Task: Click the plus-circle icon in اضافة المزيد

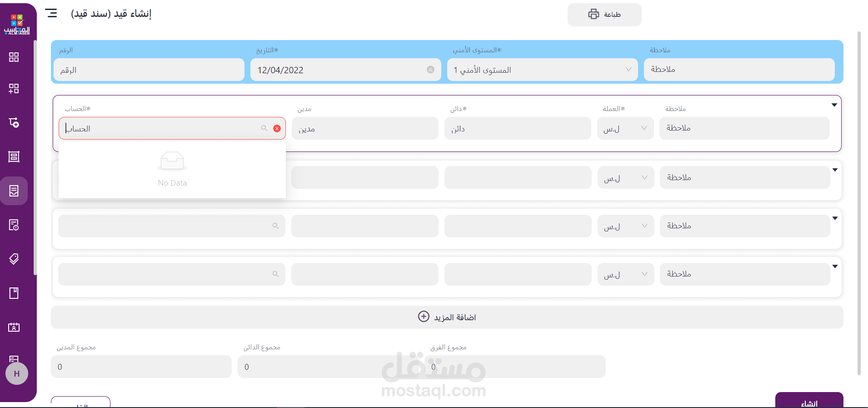Action: [424, 317]
